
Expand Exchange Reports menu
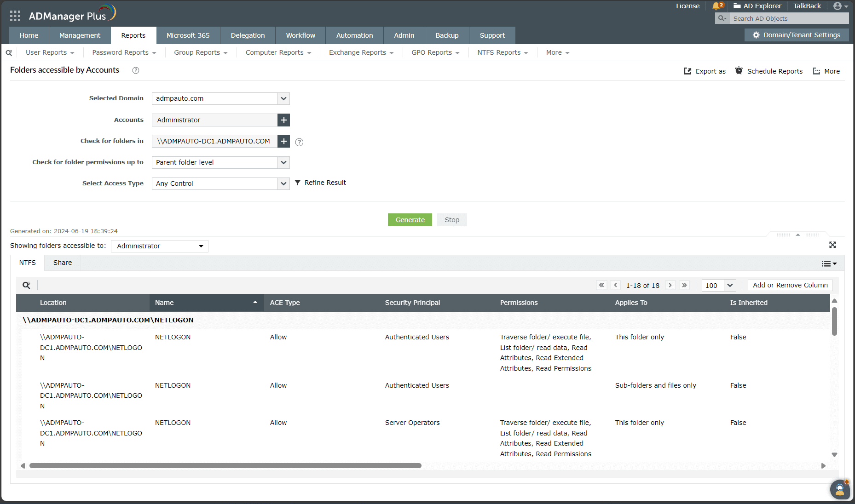point(361,52)
